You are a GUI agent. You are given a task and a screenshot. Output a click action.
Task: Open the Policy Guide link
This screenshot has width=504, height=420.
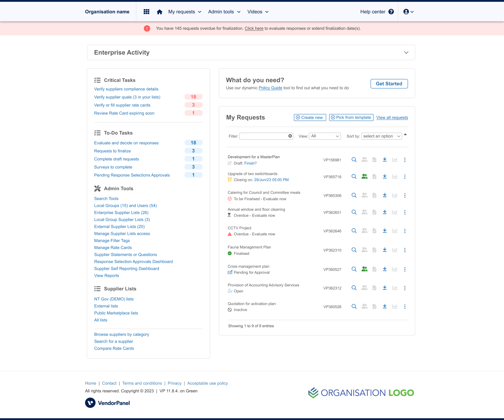[x=271, y=88]
